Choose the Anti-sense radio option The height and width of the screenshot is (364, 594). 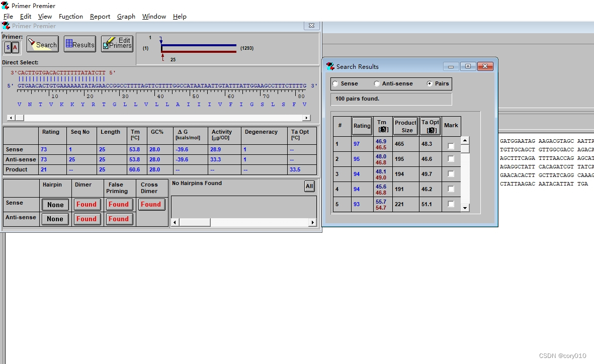pos(377,83)
